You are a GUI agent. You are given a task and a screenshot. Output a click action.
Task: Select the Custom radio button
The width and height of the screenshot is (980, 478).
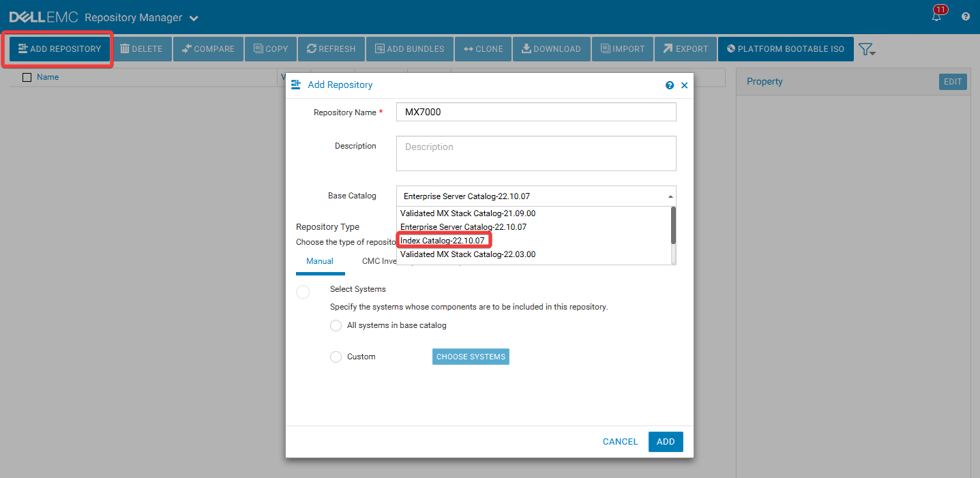click(336, 356)
